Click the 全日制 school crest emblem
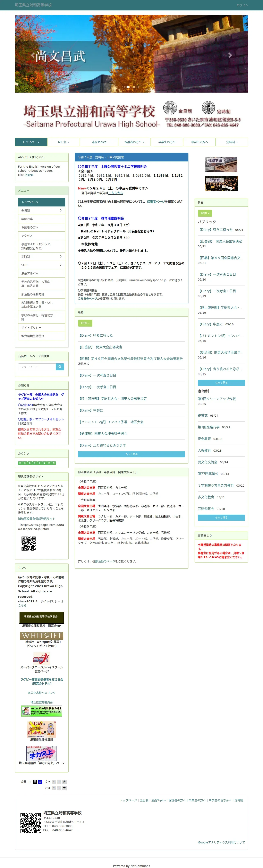 click(x=170, y=108)
